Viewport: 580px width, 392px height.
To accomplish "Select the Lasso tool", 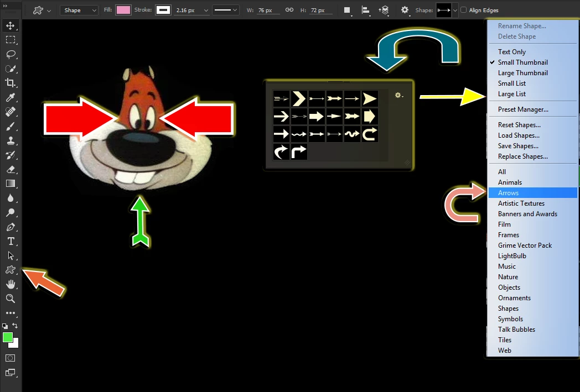I will (x=11, y=54).
